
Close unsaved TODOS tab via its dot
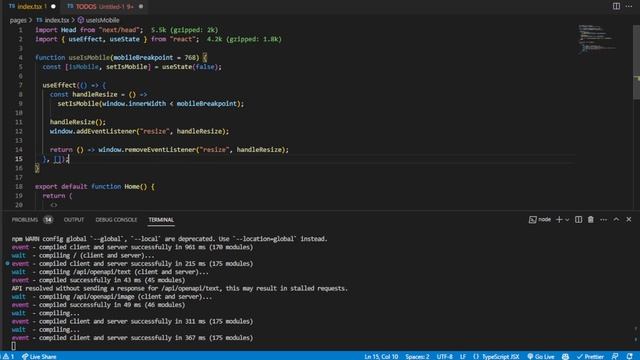[141, 7]
